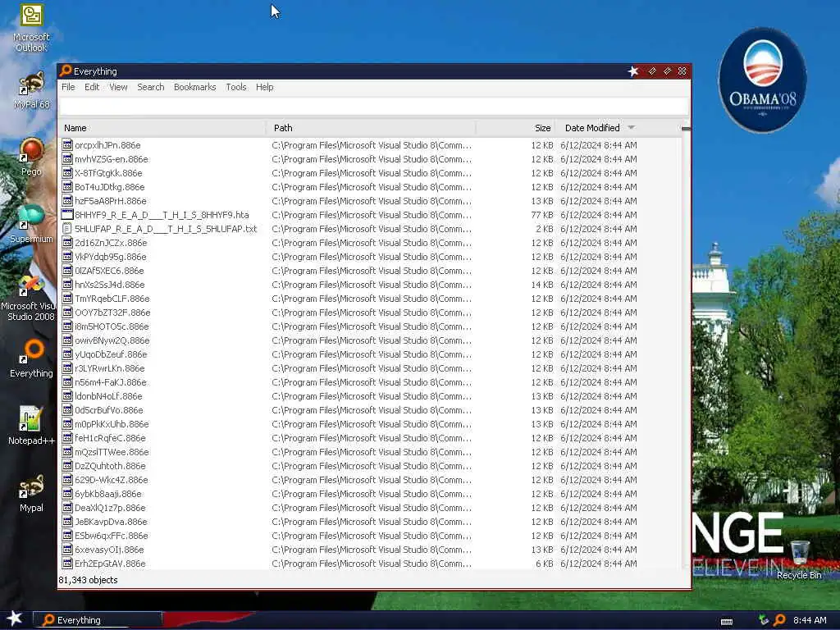840x630 pixels.
Task: Select OOY7bZT32F.886e file name
Action: point(112,312)
